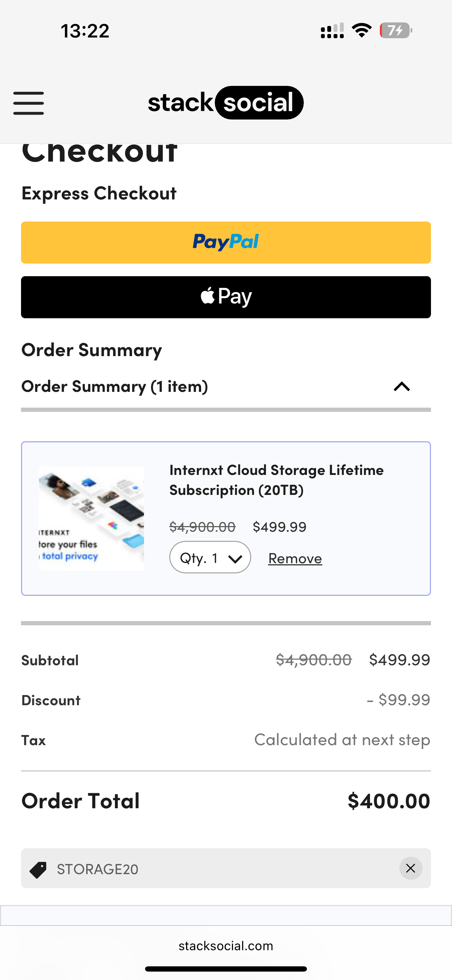Tap the battery status indicator

coord(396,30)
